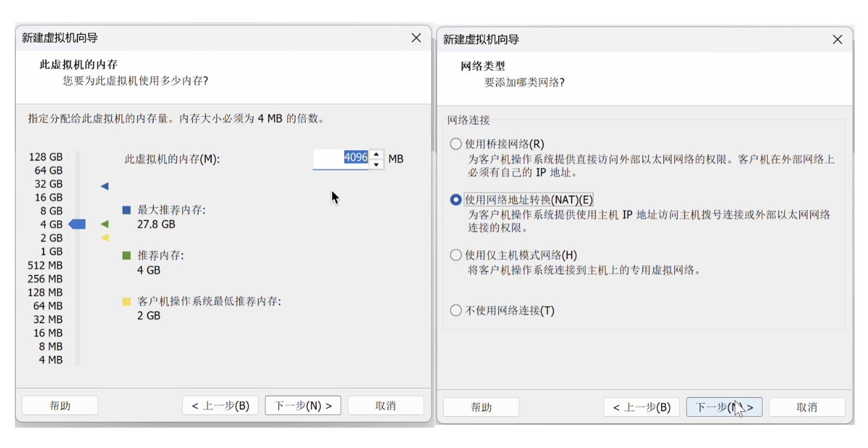Click the 最大推荐内存: label

tap(171, 210)
